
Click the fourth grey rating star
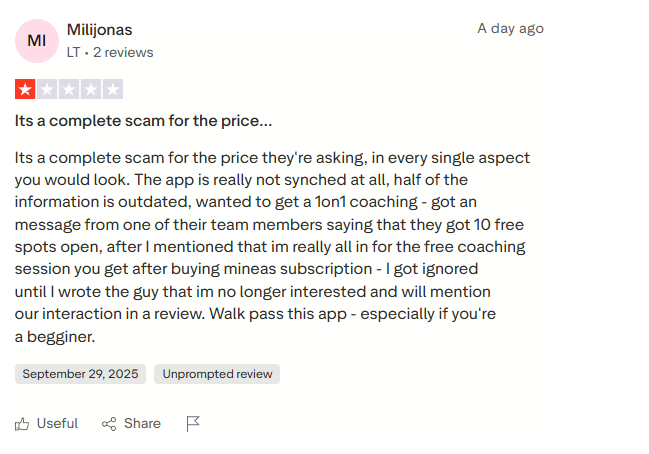coord(90,89)
